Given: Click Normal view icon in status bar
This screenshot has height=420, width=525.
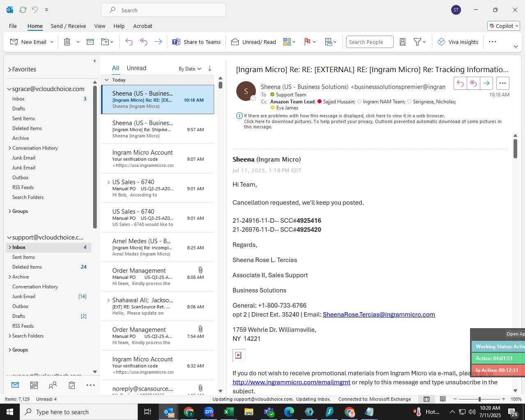Looking at the screenshot, I should [x=427, y=399].
